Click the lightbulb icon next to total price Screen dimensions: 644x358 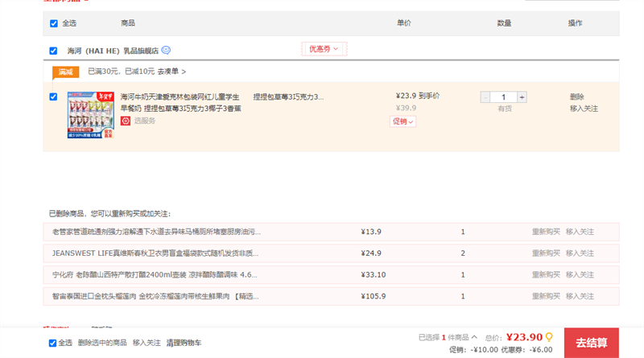pos(550,337)
